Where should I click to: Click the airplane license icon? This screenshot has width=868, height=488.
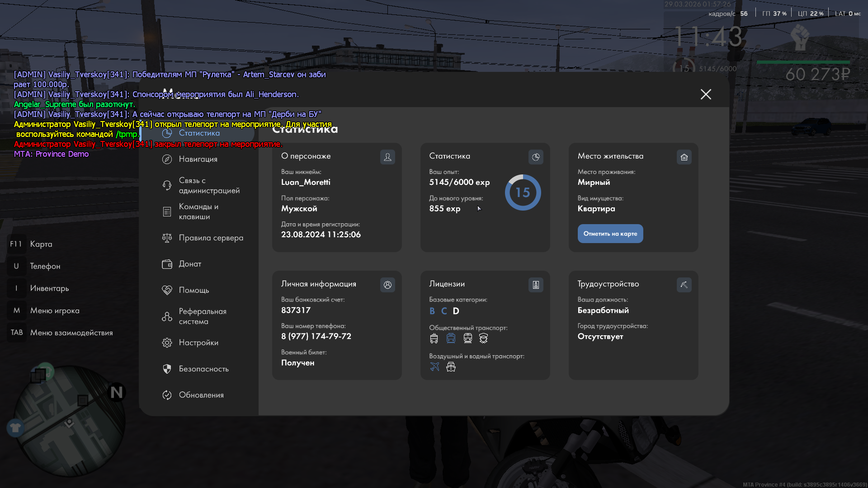434,366
